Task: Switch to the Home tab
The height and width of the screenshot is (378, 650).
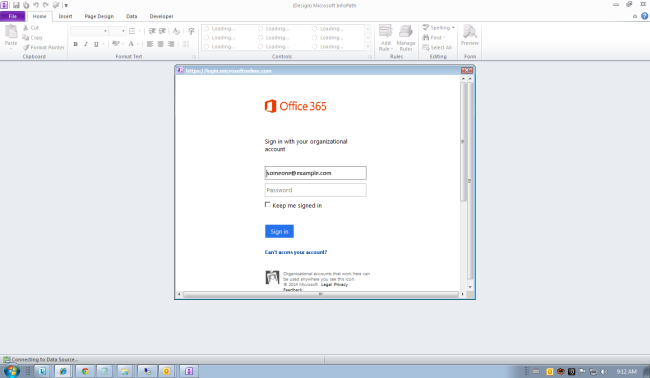Action: 39,16
